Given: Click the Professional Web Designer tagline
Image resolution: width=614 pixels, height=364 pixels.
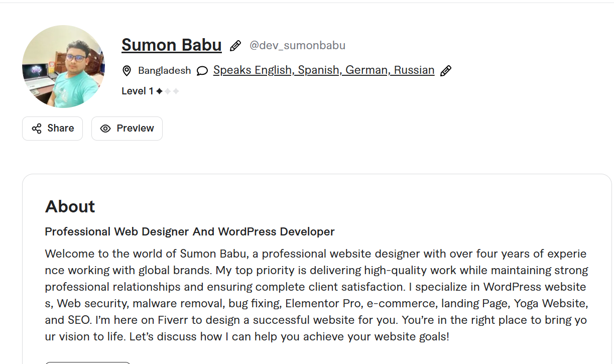Looking at the screenshot, I should click(190, 232).
